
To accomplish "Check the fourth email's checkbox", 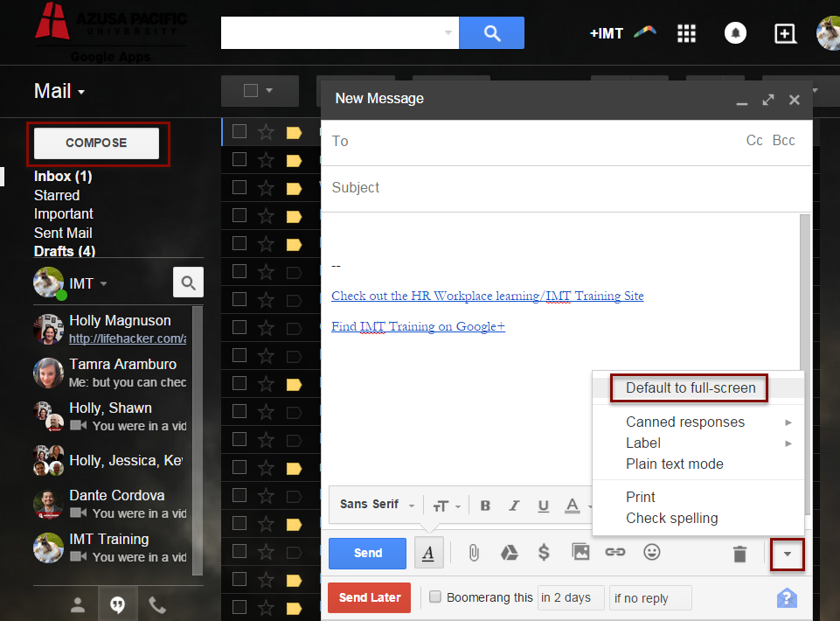I will click(x=240, y=215).
